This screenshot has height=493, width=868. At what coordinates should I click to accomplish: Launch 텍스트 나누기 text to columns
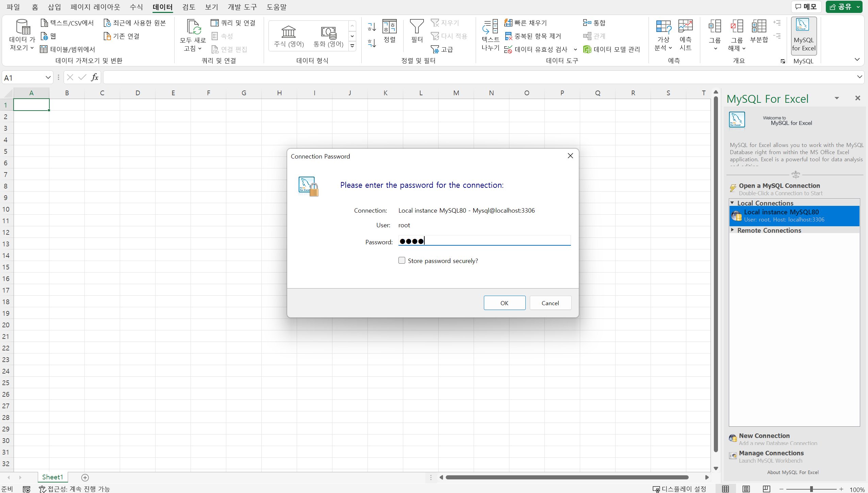coord(490,35)
